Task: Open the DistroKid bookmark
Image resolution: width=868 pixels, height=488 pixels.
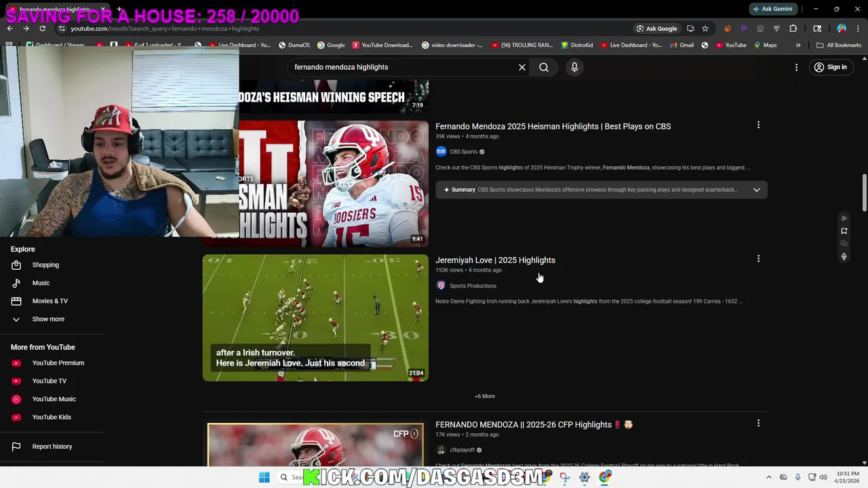Action: (x=577, y=45)
